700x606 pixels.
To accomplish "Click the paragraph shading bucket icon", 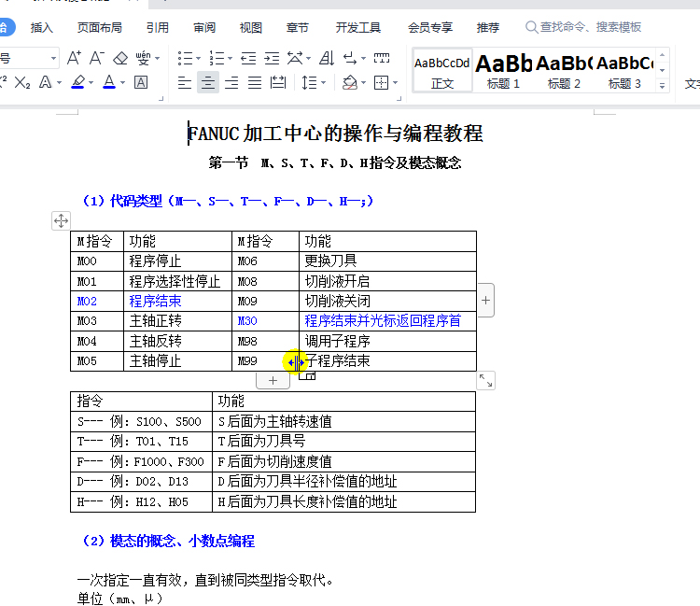I will (350, 82).
